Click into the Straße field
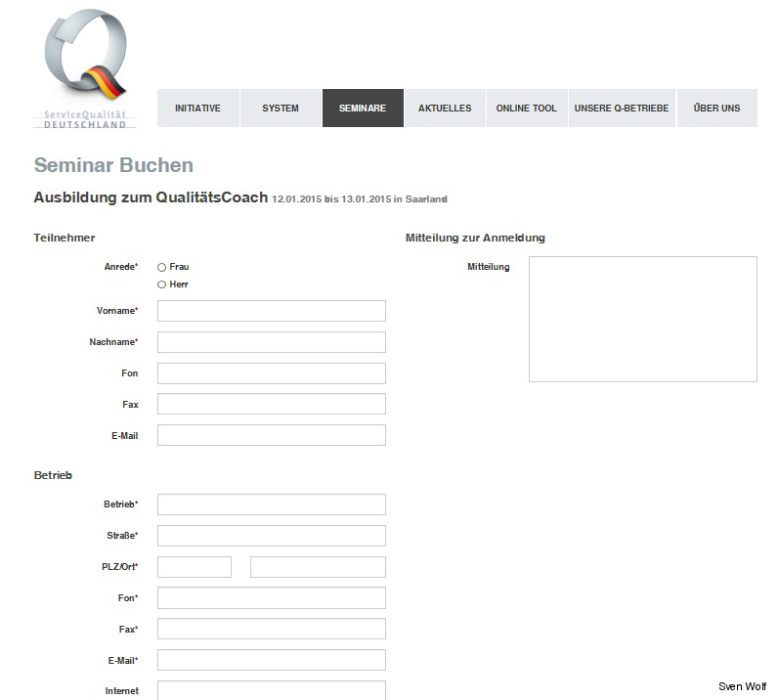 click(x=271, y=536)
